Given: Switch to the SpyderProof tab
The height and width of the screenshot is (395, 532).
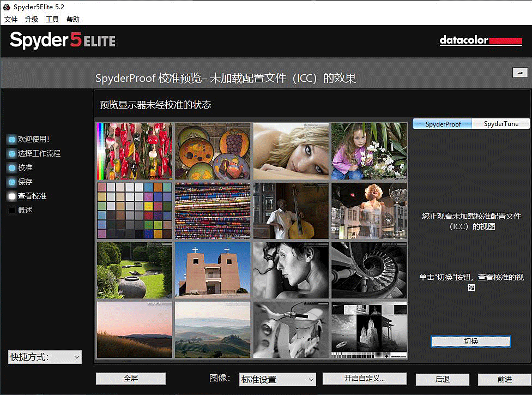Looking at the screenshot, I should (443, 124).
